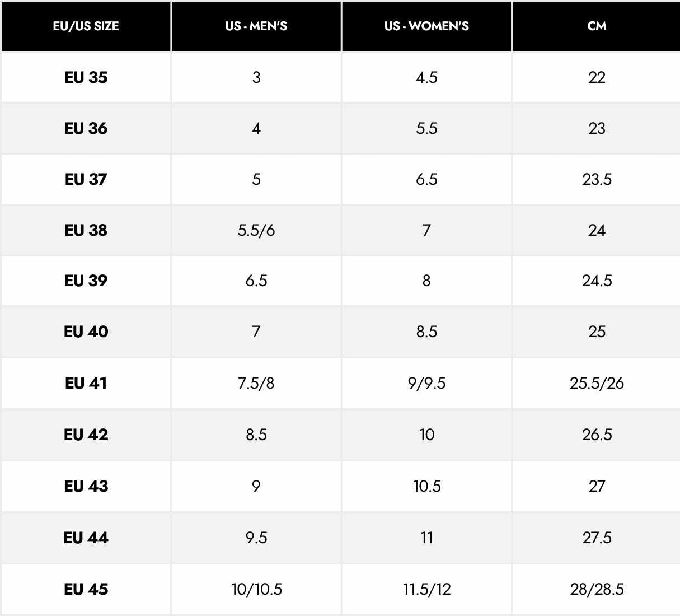
Task: Click the EU 41 row label
Action: click(x=86, y=383)
